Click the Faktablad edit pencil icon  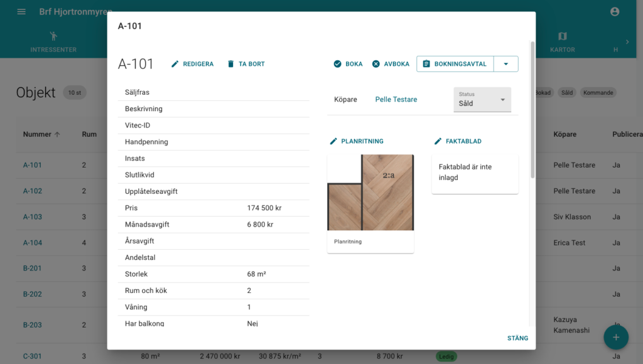438,141
